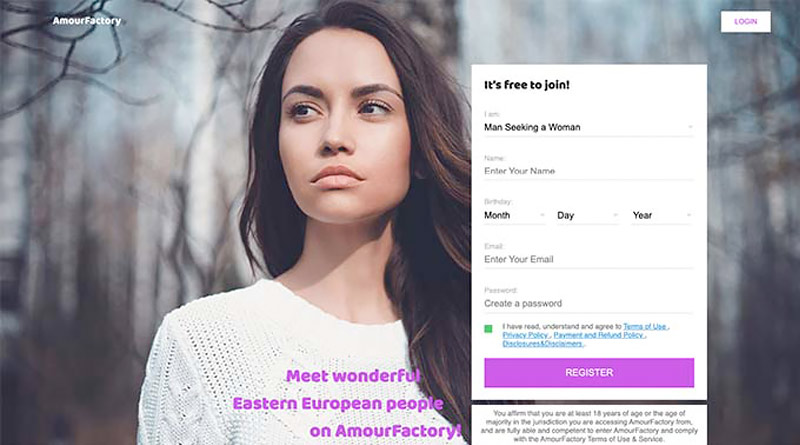
Task: Click the AmourFactory logo
Action: click(x=87, y=21)
